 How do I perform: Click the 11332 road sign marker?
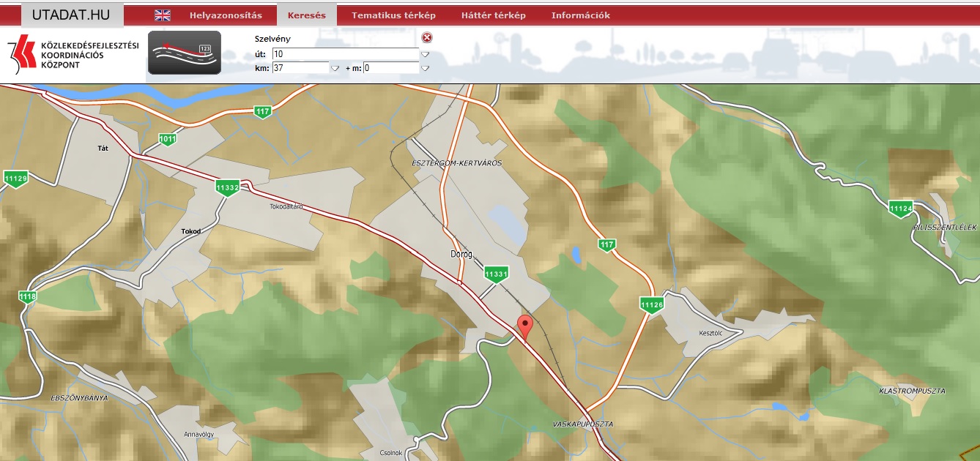click(229, 188)
